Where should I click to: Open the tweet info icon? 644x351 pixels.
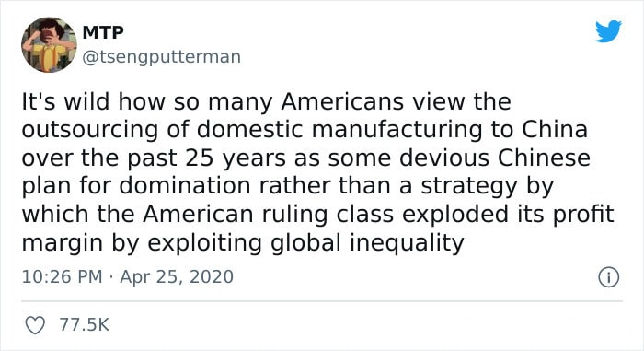[x=608, y=277]
